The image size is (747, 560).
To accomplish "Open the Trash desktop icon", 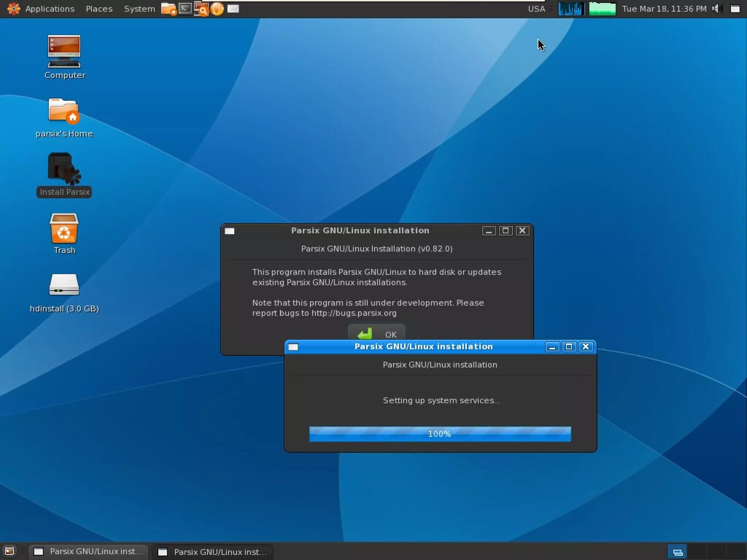I will click(x=64, y=229).
